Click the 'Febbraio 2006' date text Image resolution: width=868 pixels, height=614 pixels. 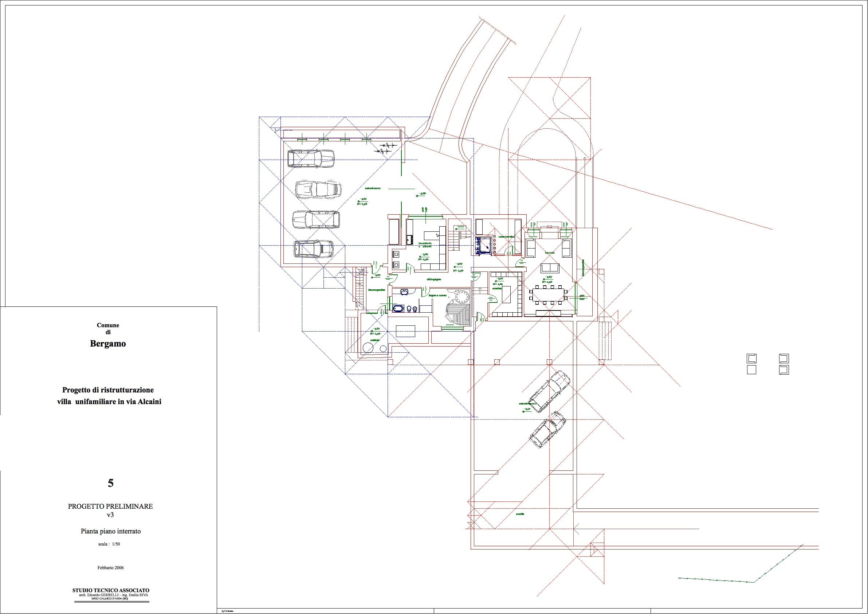click(x=110, y=567)
